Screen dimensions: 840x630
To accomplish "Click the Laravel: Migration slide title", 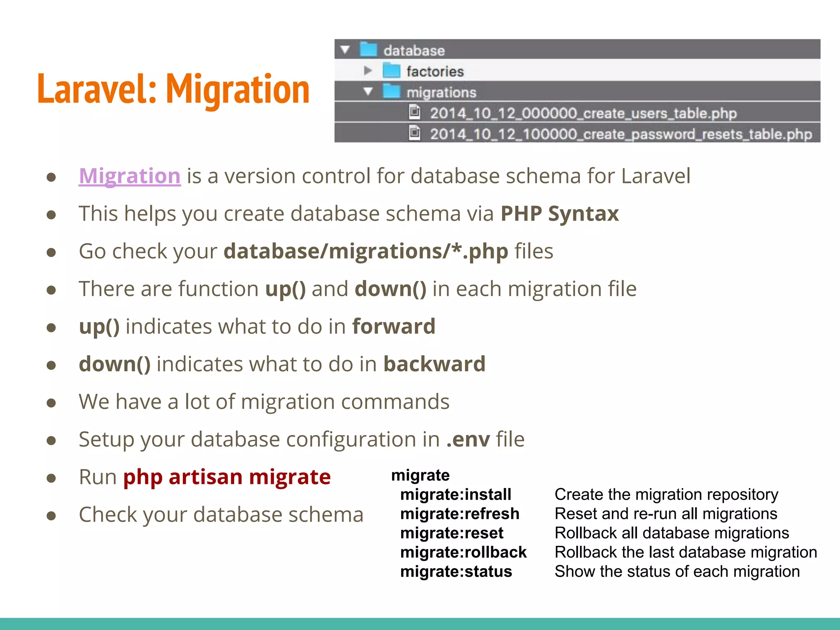I will pyautogui.click(x=173, y=89).
